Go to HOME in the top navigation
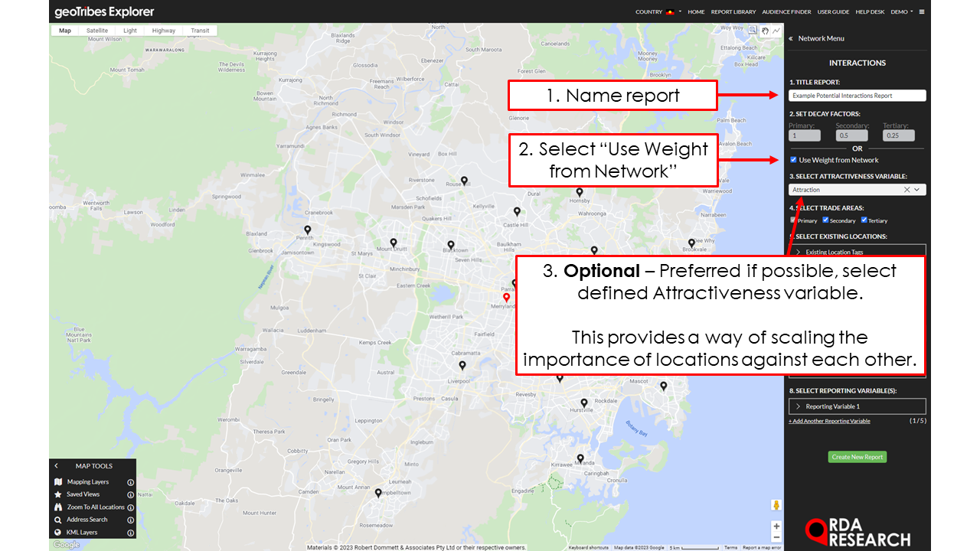Image resolution: width=980 pixels, height=551 pixels. (696, 12)
